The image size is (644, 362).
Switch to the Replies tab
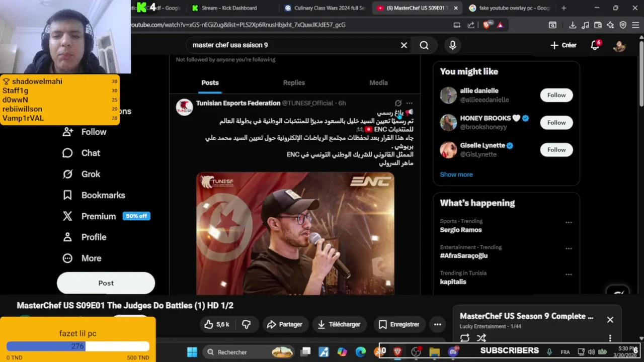[x=294, y=82]
